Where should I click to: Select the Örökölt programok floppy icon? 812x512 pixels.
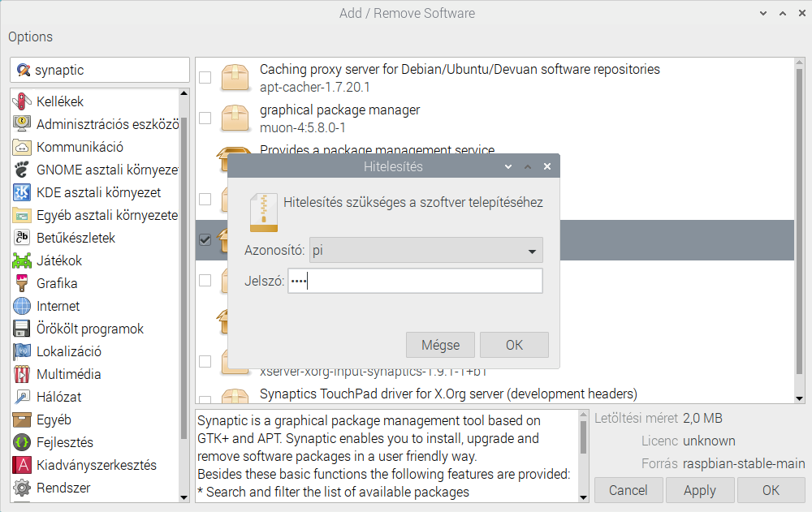pyautogui.click(x=22, y=329)
